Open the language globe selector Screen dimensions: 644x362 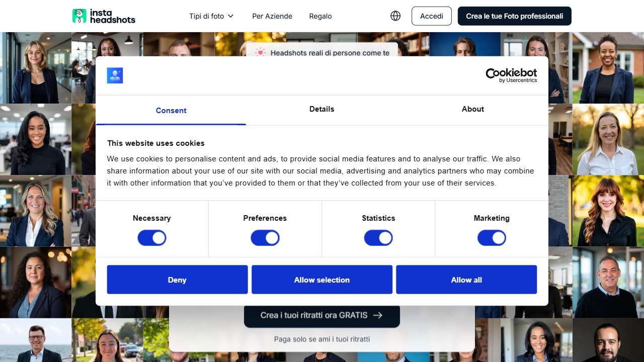point(395,16)
